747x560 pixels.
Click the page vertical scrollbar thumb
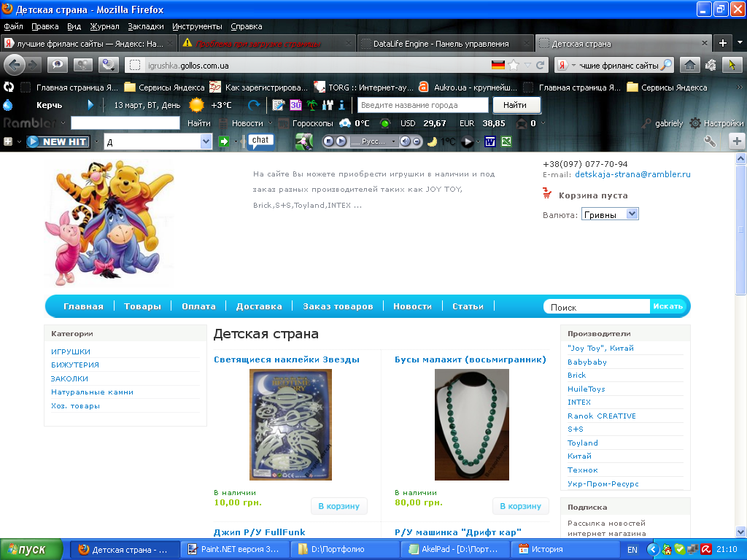click(x=741, y=230)
